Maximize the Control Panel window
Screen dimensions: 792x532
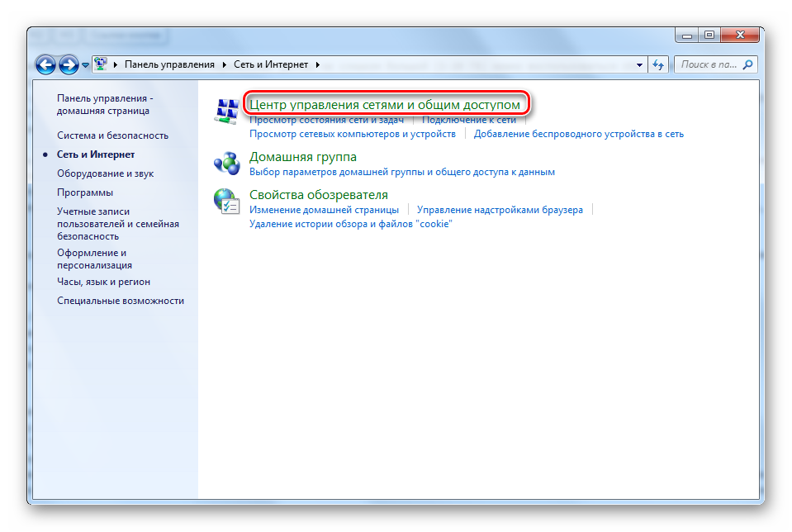tap(709, 36)
